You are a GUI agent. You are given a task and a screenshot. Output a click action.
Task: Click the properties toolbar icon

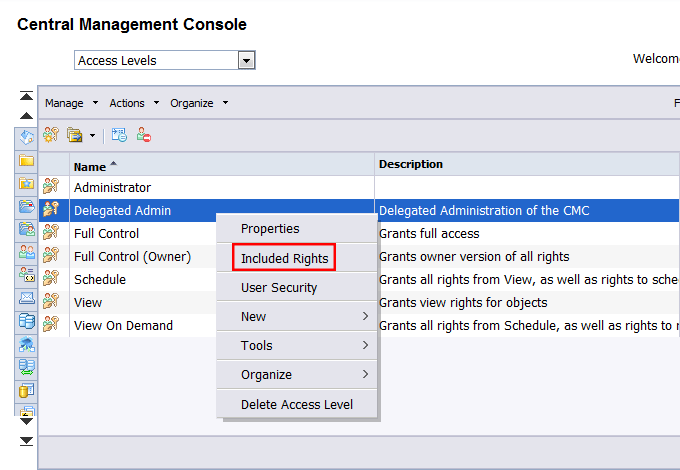tap(119, 135)
